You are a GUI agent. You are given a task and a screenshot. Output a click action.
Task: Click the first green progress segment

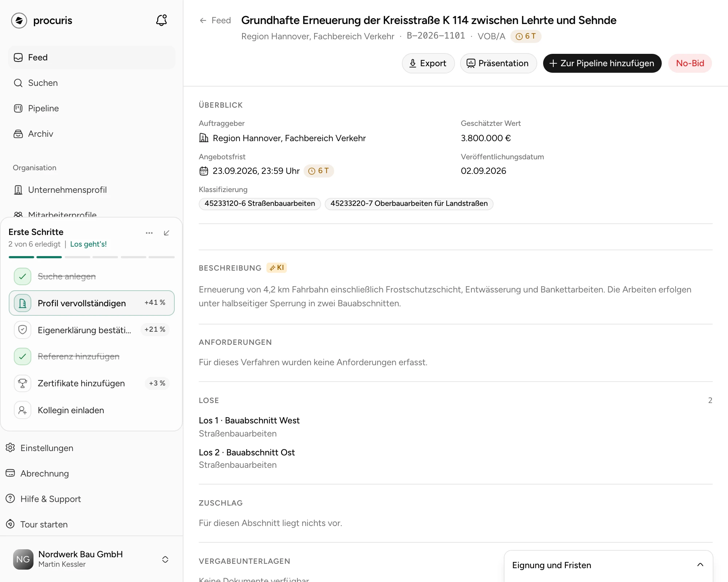(21, 257)
